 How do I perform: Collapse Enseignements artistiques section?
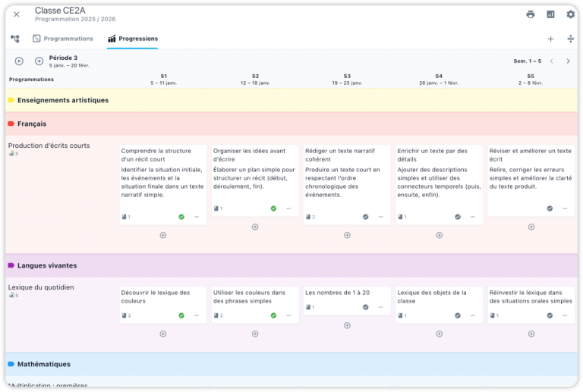pos(291,100)
